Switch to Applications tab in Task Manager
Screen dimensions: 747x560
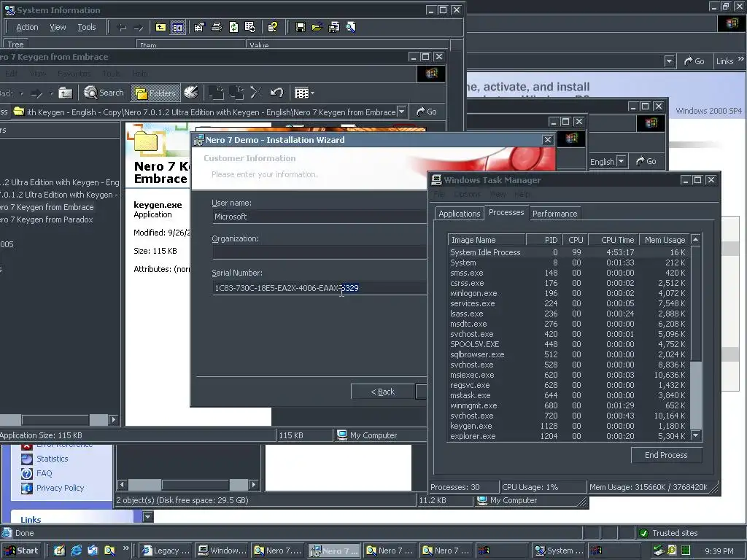460,214
